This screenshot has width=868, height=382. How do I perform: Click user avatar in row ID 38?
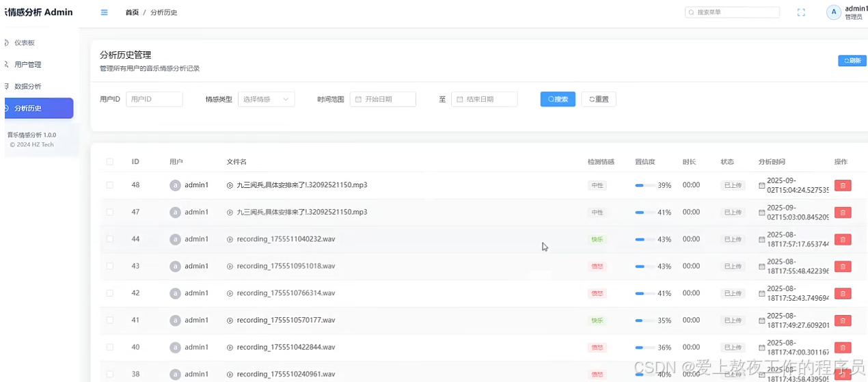click(x=175, y=374)
